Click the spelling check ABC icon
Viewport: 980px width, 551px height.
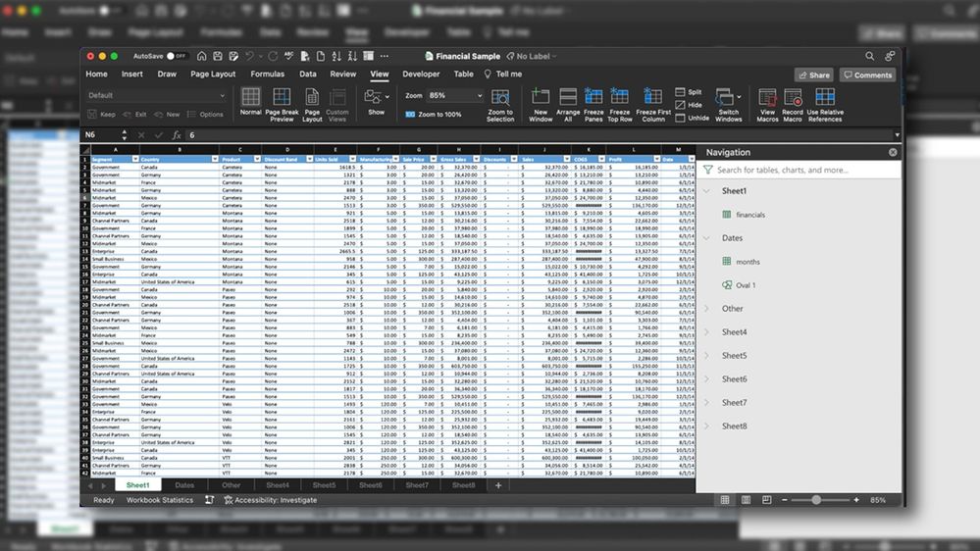coord(288,56)
